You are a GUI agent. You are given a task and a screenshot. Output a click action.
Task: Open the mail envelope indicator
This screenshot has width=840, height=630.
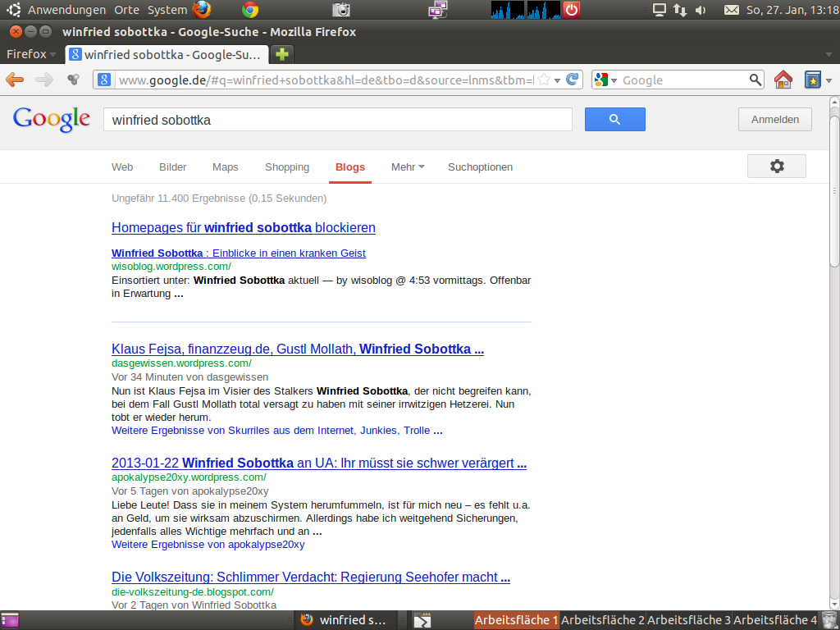(x=731, y=10)
